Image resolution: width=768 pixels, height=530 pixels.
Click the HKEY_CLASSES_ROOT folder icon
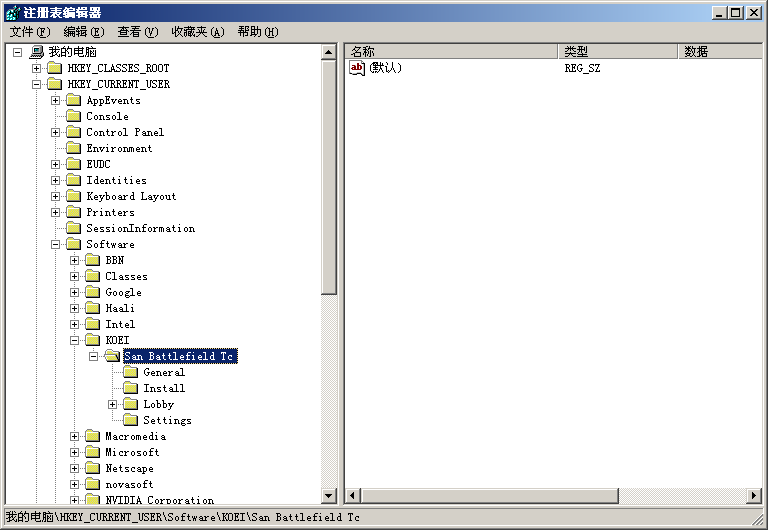pyautogui.click(x=54, y=68)
